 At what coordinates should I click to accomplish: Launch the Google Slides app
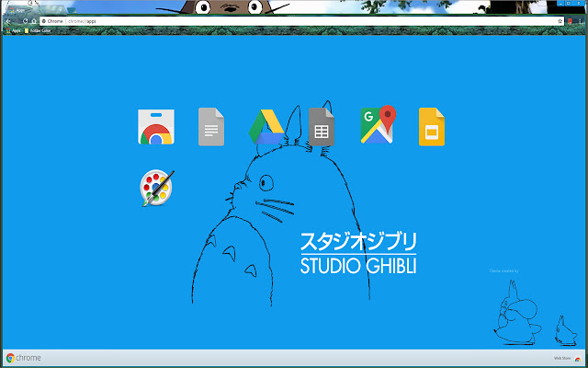tap(432, 127)
